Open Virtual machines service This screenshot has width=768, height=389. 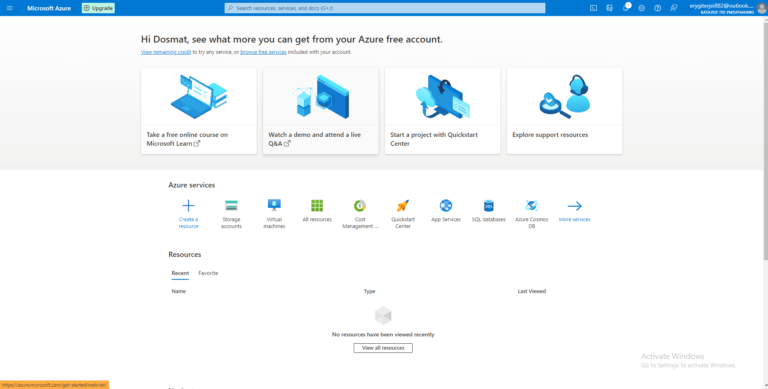pos(274,214)
